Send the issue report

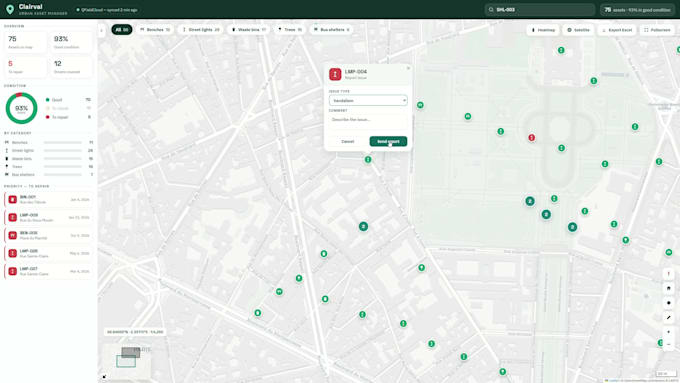click(388, 141)
